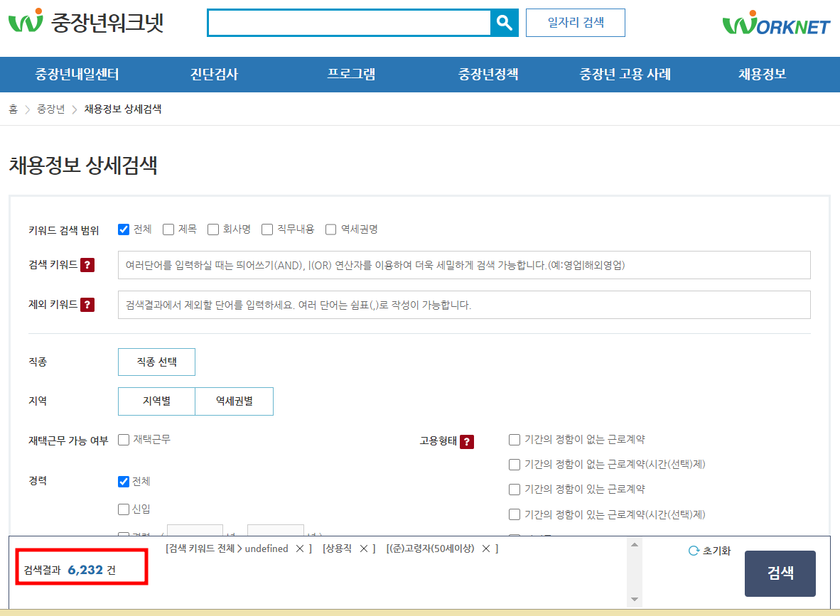Enable the 재택근무 checkbox

123,441
